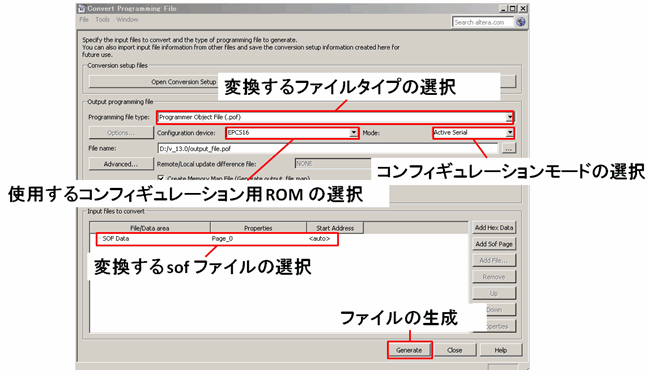Click the Options... button

(x=121, y=133)
